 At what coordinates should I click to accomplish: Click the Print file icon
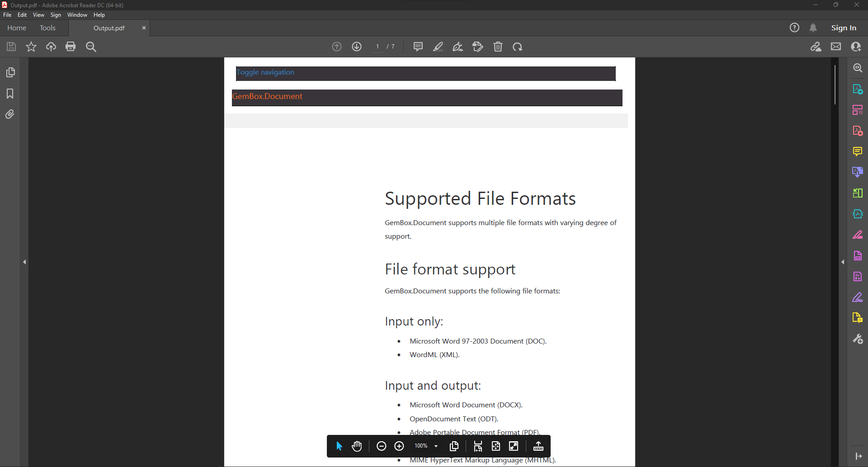pos(71,47)
